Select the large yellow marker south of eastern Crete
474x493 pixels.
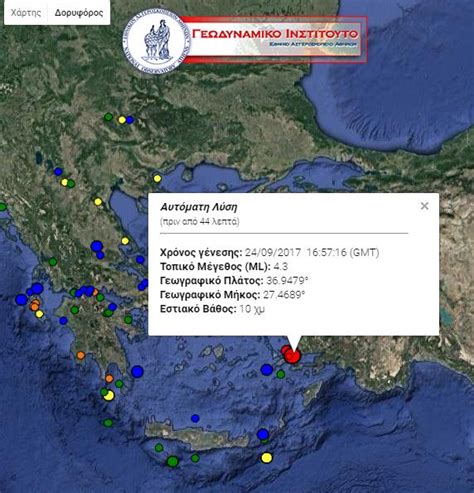[266, 458]
